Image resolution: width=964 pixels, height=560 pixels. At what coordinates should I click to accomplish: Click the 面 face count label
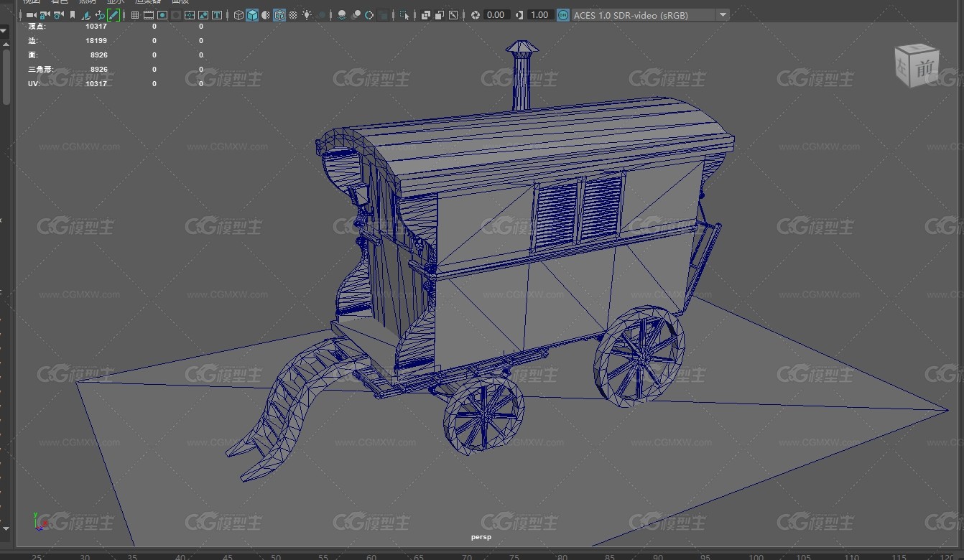(x=32, y=55)
